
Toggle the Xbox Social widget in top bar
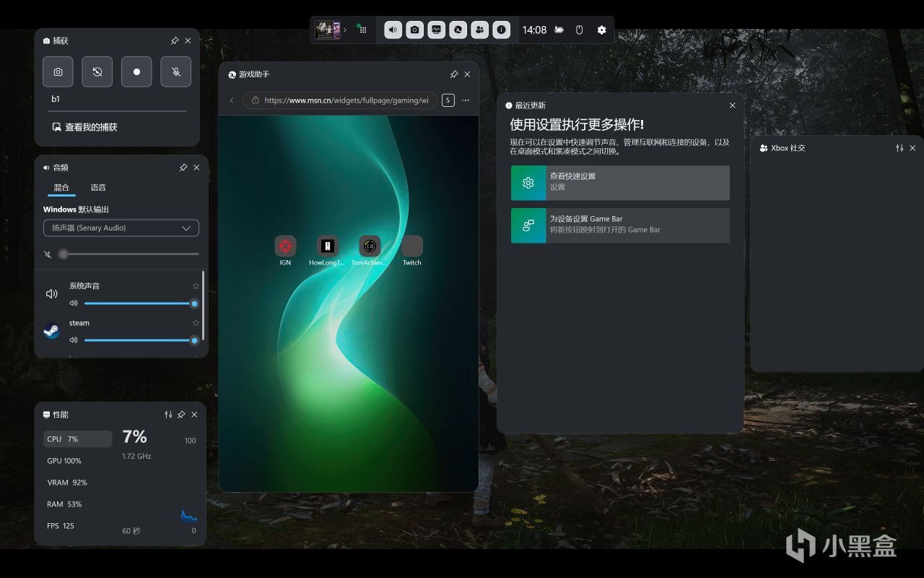(x=479, y=30)
